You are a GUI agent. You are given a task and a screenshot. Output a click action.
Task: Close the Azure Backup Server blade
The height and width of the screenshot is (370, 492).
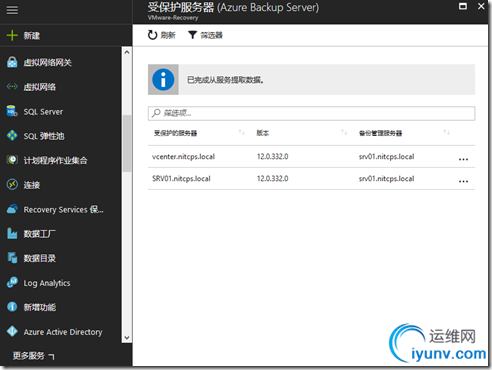point(481,6)
